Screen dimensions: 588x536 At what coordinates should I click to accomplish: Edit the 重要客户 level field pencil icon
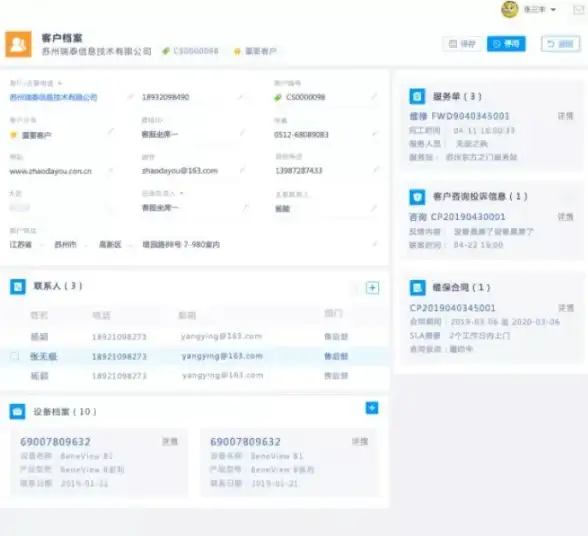click(111, 132)
